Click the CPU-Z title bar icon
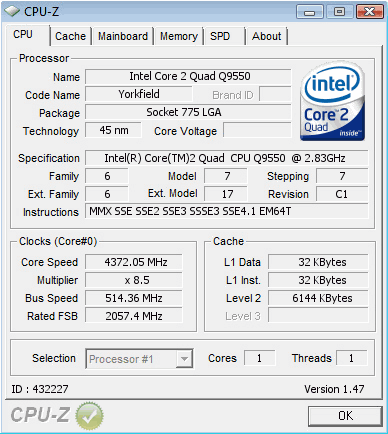Viewport: 388px width, 434px height. (12, 11)
